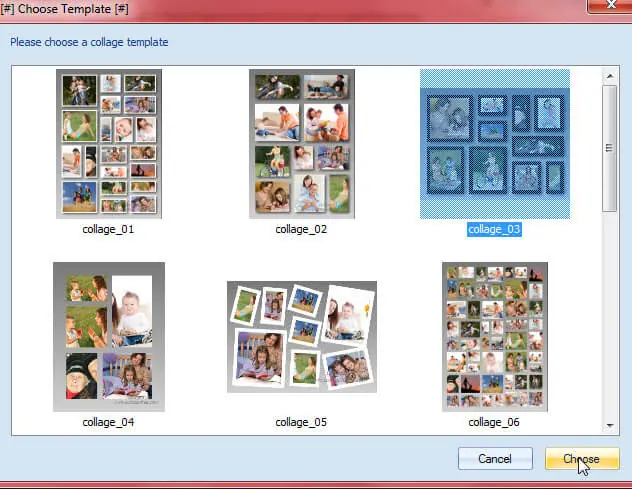This screenshot has height=489, width=632.
Task: Dismiss dialog with the Cancel button
Action: [495, 458]
